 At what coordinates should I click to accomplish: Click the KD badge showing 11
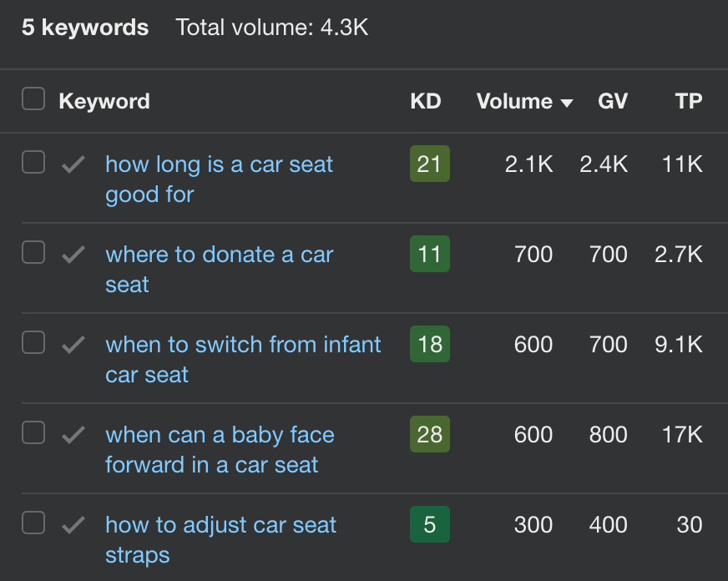429,254
